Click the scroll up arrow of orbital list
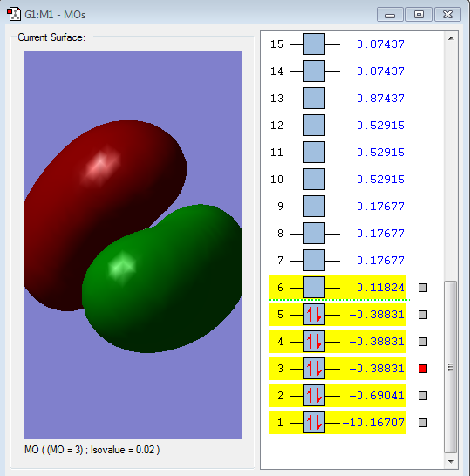This screenshot has width=470, height=476. pos(451,38)
